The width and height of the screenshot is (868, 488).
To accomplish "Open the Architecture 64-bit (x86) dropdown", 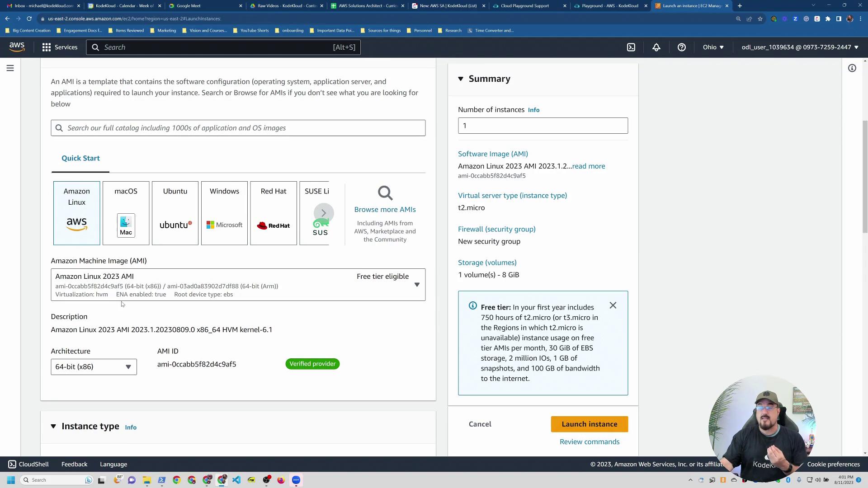I will [94, 367].
